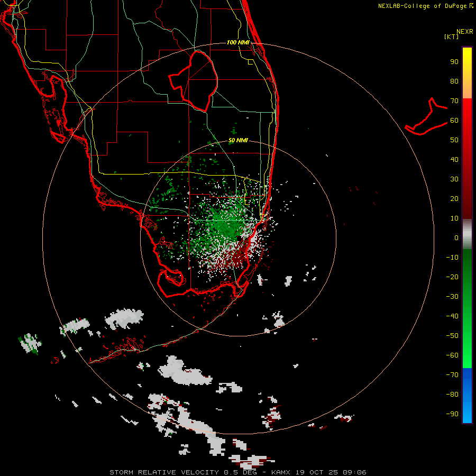This screenshot has width=476, height=476.
Task: Click the -40 scale value
Action: point(452,316)
